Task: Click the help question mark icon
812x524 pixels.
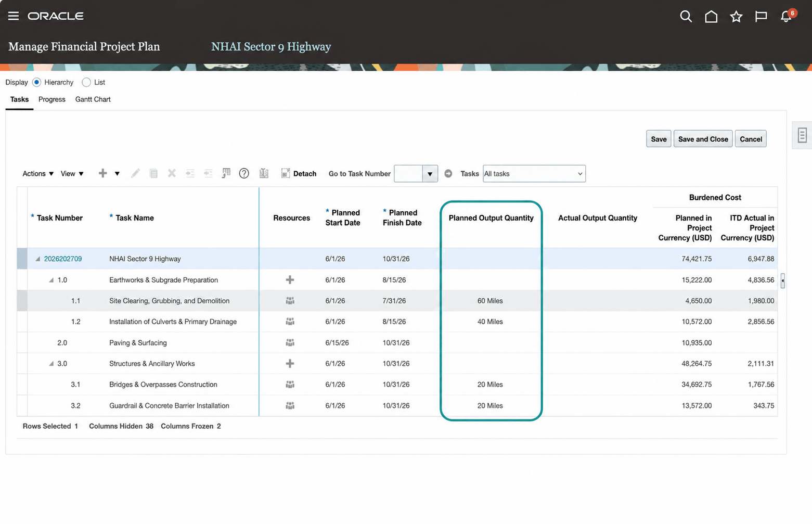Action: point(244,173)
